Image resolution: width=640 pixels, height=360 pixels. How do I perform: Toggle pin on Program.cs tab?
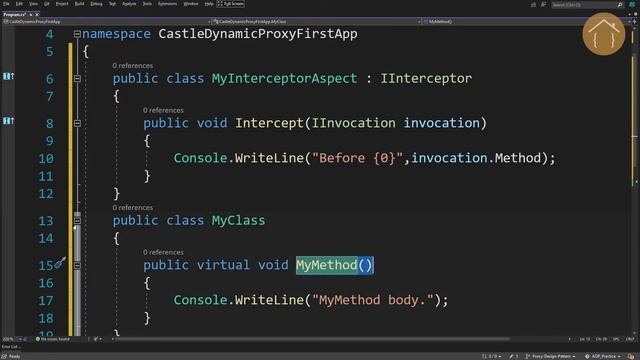[31, 14]
